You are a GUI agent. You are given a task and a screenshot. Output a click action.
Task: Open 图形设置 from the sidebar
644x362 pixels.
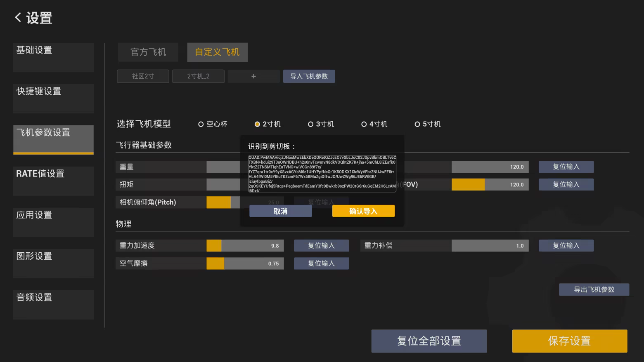coord(53,263)
